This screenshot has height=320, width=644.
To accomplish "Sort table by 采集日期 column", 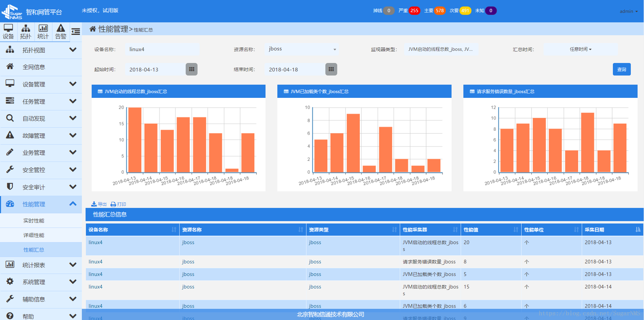I will [638, 230].
